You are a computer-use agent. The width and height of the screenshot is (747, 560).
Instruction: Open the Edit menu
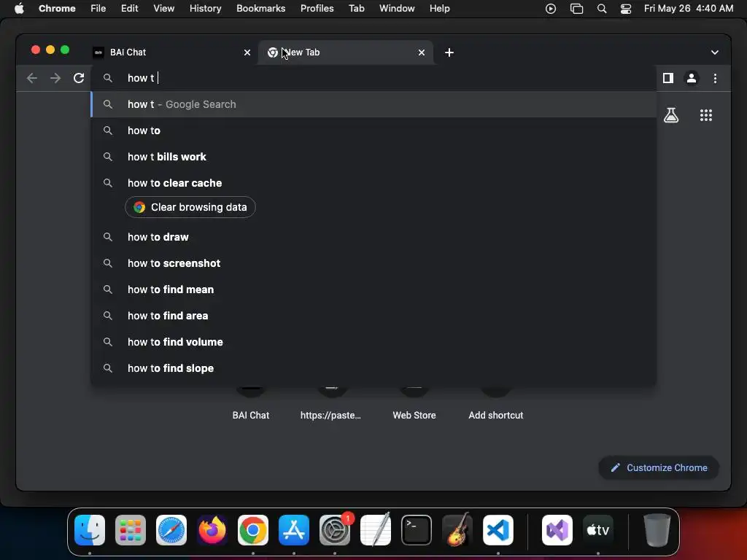coord(129,9)
